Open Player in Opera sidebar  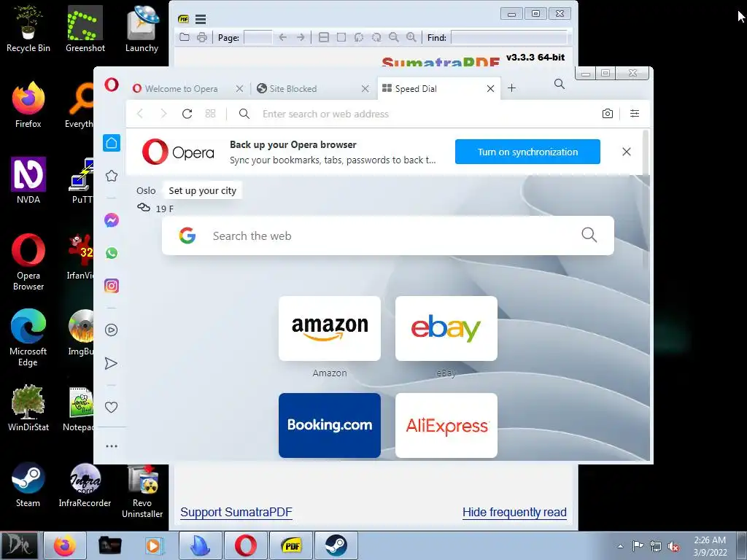click(112, 330)
